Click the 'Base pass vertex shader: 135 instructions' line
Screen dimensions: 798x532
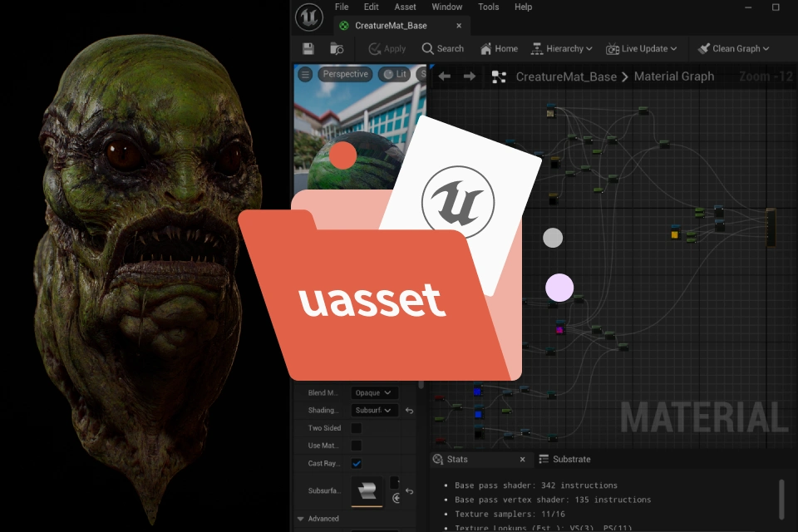[x=553, y=500]
